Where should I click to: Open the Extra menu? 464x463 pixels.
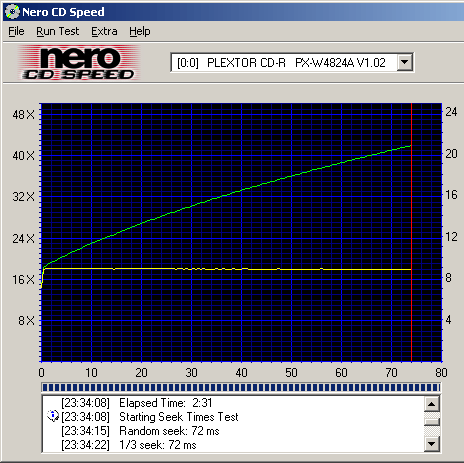point(104,31)
